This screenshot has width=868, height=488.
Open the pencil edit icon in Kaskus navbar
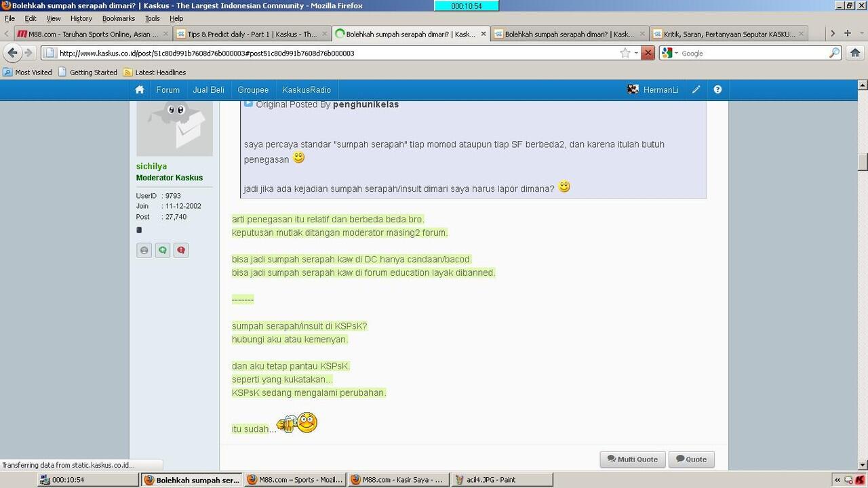pyautogui.click(x=696, y=89)
